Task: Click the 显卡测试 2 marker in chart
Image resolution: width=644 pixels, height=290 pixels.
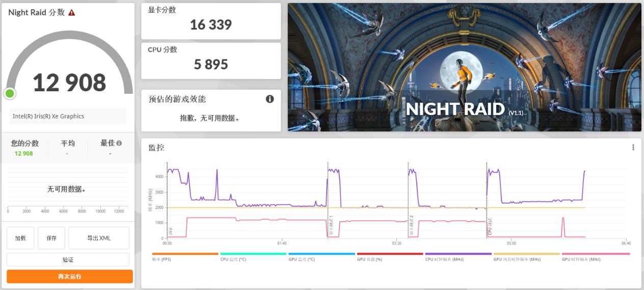Action: (x=412, y=225)
